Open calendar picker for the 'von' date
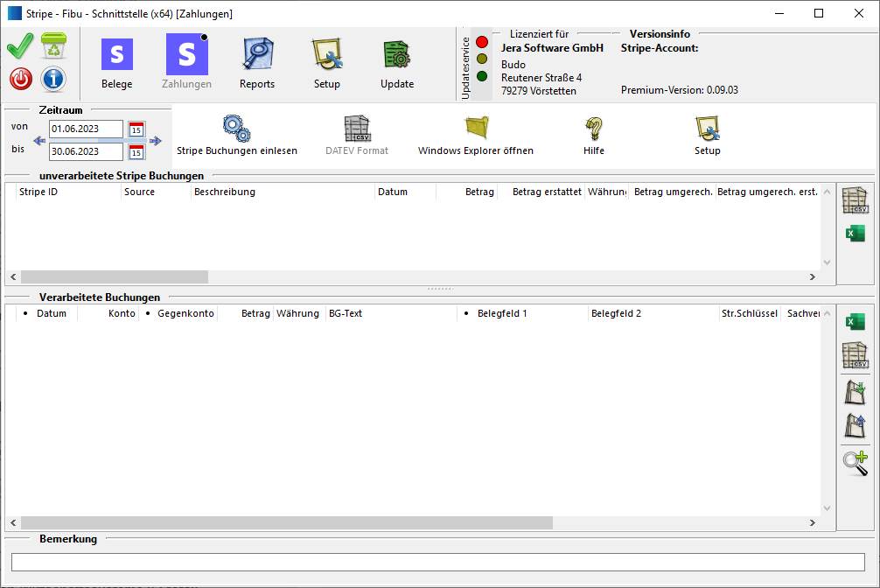This screenshot has height=588, width=880. (x=136, y=129)
